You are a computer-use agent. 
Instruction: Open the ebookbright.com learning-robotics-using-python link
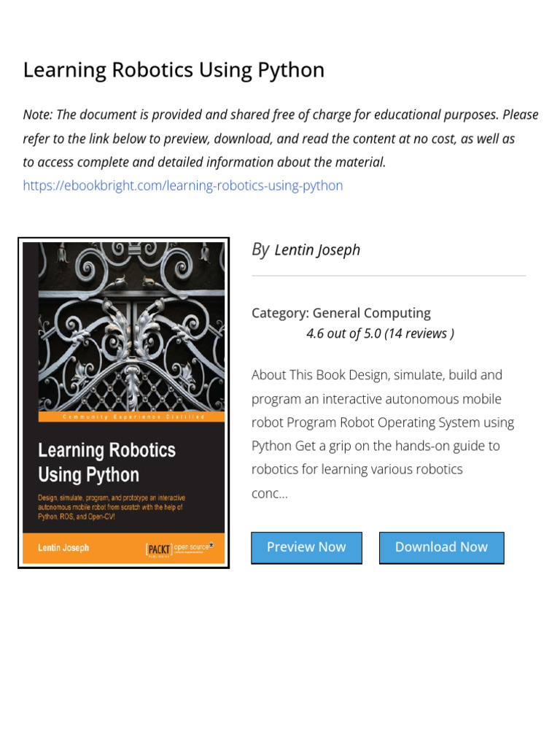pyautogui.click(x=183, y=185)
